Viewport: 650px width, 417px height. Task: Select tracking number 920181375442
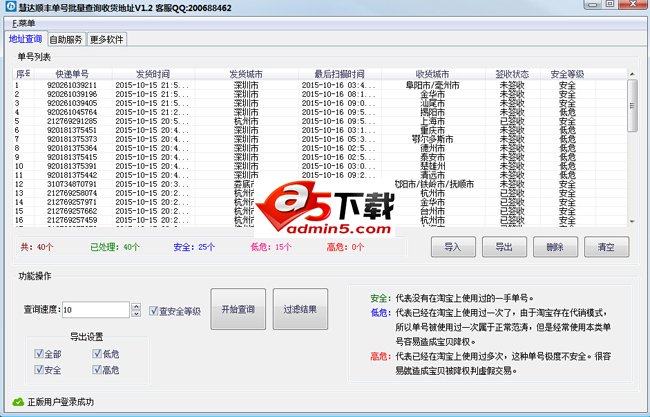(x=72, y=175)
